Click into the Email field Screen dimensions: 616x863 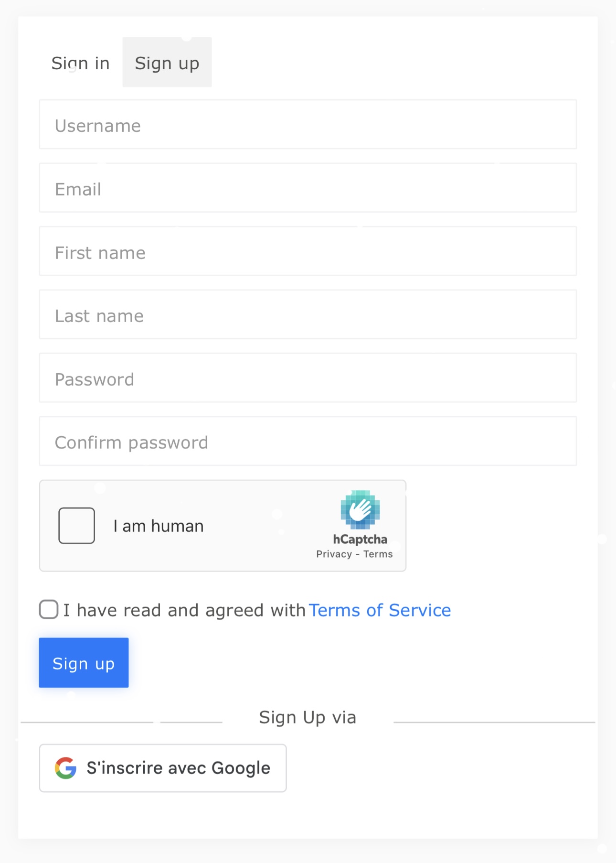pyautogui.click(x=308, y=188)
